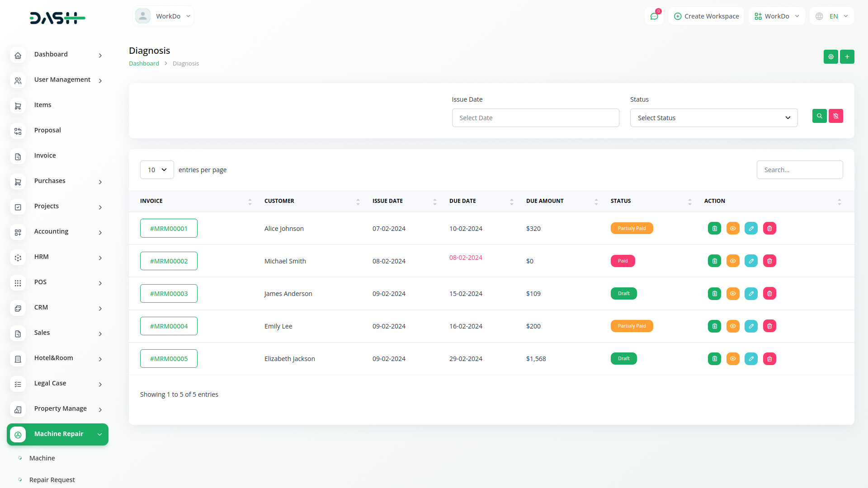Click the Issue Date Select Date field
The image size is (868, 488).
coord(535,118)
